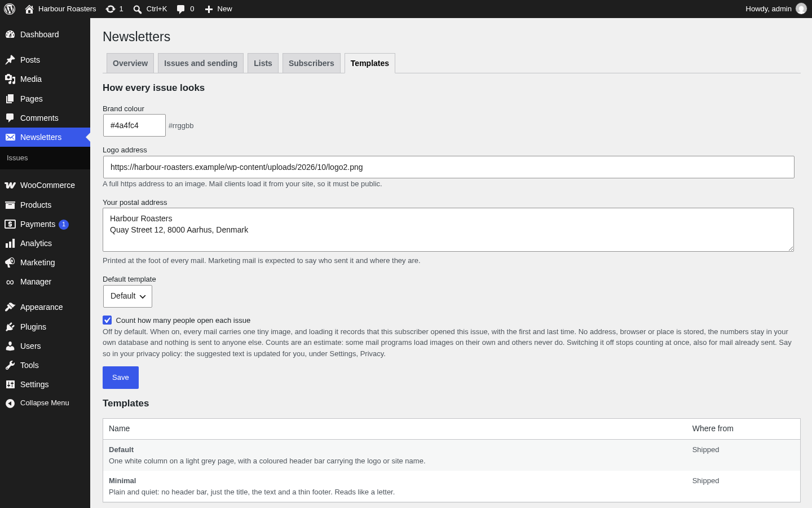Collapse the admin menu
The width and height of the screenshot is (812, 508).
pos(45,403)
